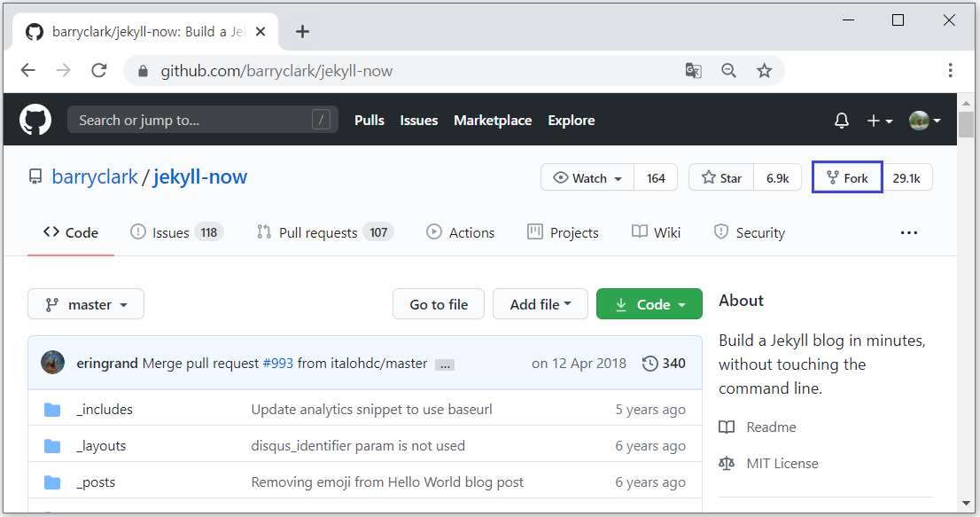Click the 'on 12 Apr 2018' commit date
The width and height of the screenshot is (980, 517).
pyautogui.click(x=579, y=364)
